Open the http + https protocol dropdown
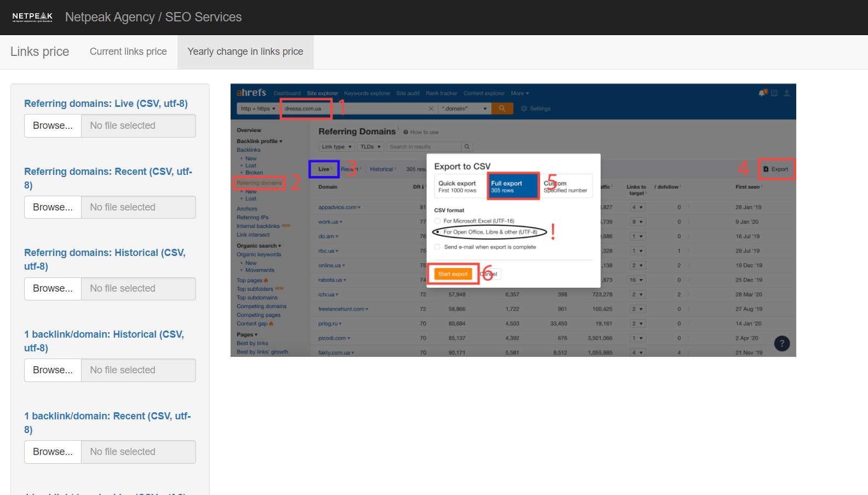Image resolution: width=868 pixels, height=495 pixels. coord(258,109)
